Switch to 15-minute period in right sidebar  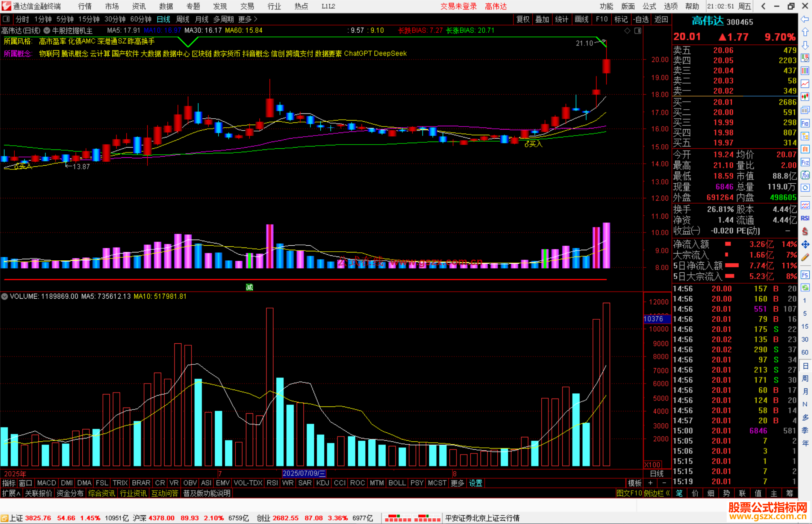(x=805, y=326)
